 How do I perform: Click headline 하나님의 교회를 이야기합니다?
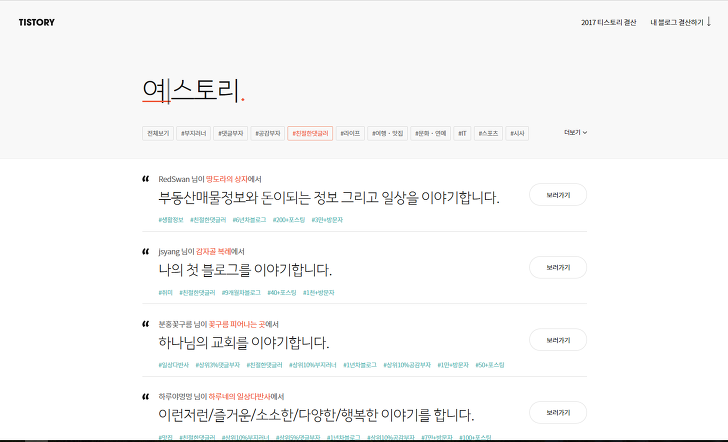[244, 343]
